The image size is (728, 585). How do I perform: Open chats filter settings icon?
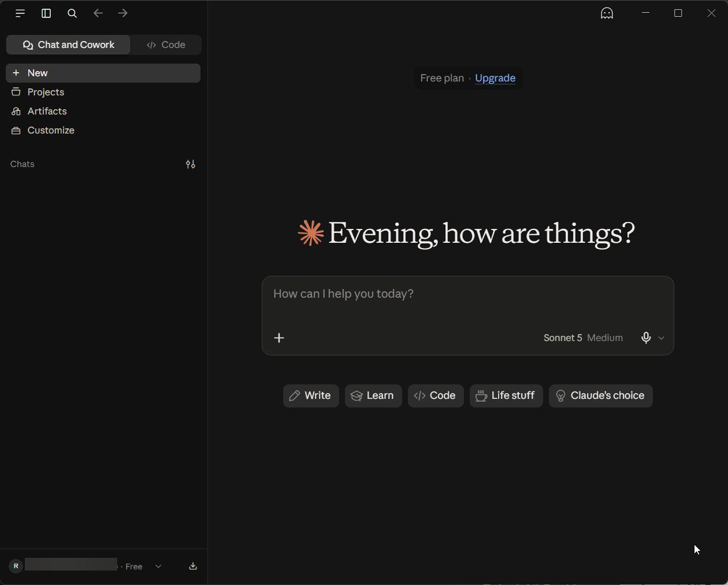coord(191,164)
